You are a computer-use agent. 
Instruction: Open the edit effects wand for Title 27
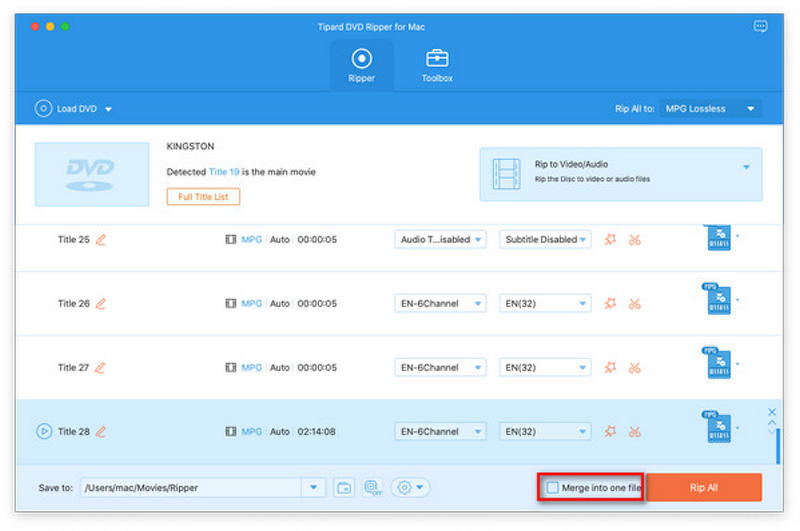coord(610,367)
